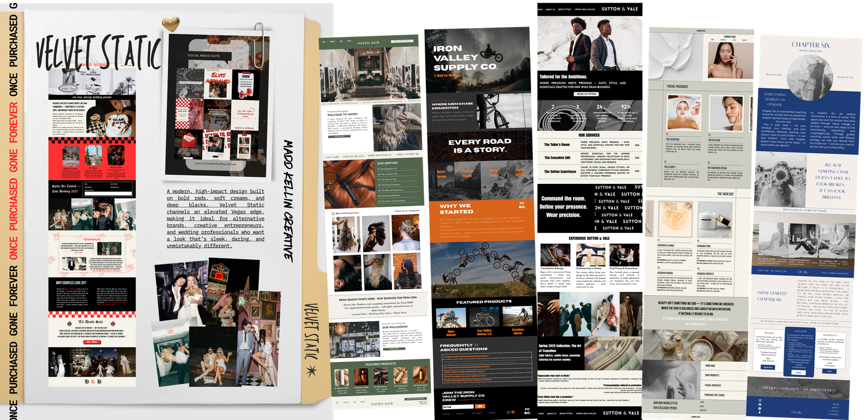Click Instagram icon in Iron Valley footer
Image resolution: width=868 pixels, height=420 pixels.
508,412
